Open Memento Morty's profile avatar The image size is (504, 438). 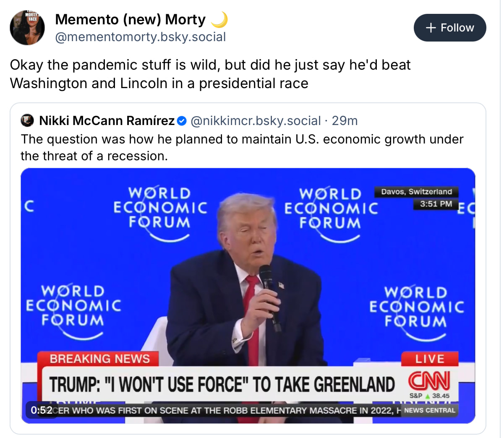[x=27, y=28]
